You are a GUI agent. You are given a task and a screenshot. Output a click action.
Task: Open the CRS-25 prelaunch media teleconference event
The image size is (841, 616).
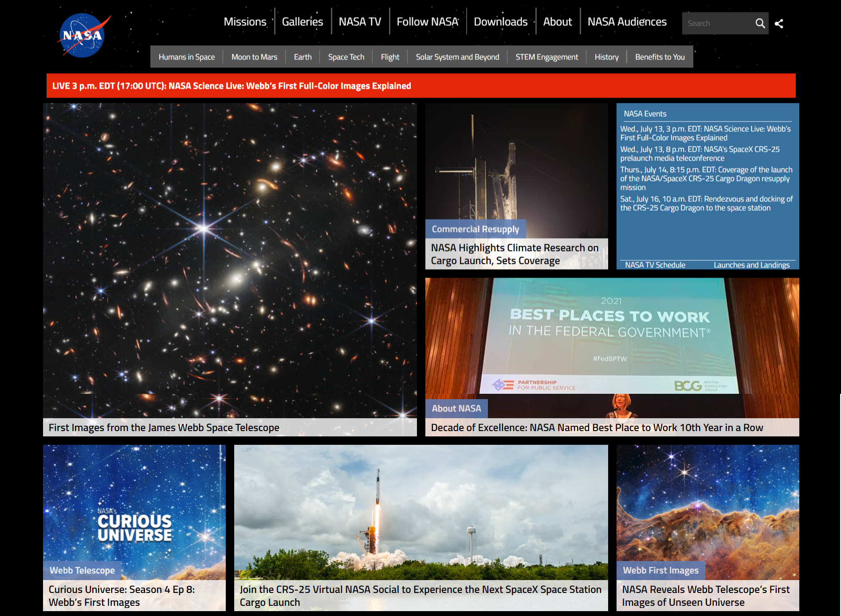coord(700,153)
